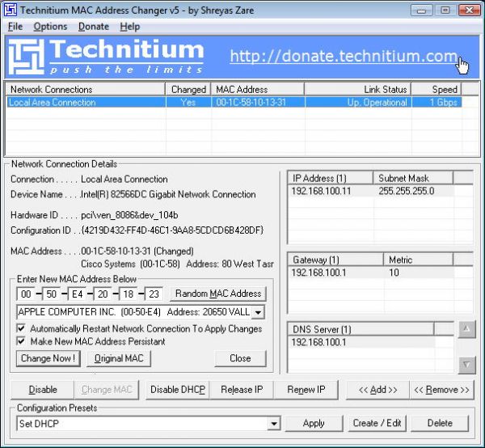Click the first MAC octet field '00'
The width and height of the screenshot is (485, 448).
26,294
